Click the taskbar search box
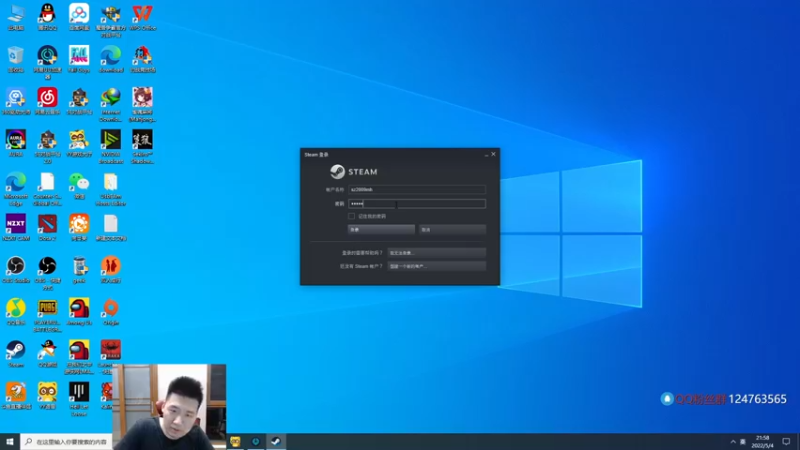This screenshot has height=450, width=800. click(x=66, y=441)
